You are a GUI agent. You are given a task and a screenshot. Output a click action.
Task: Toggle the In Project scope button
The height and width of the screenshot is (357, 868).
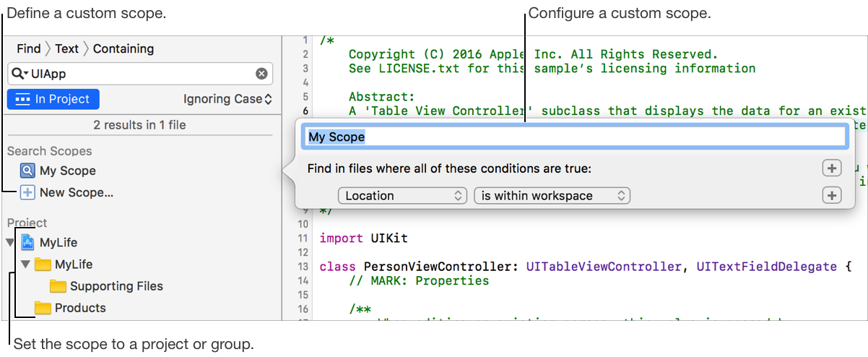coord(53,99)
